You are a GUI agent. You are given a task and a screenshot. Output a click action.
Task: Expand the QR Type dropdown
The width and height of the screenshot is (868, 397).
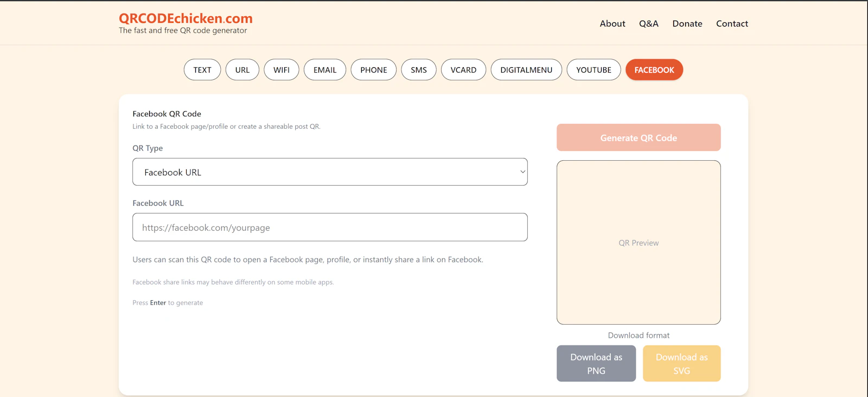[330, 172]
